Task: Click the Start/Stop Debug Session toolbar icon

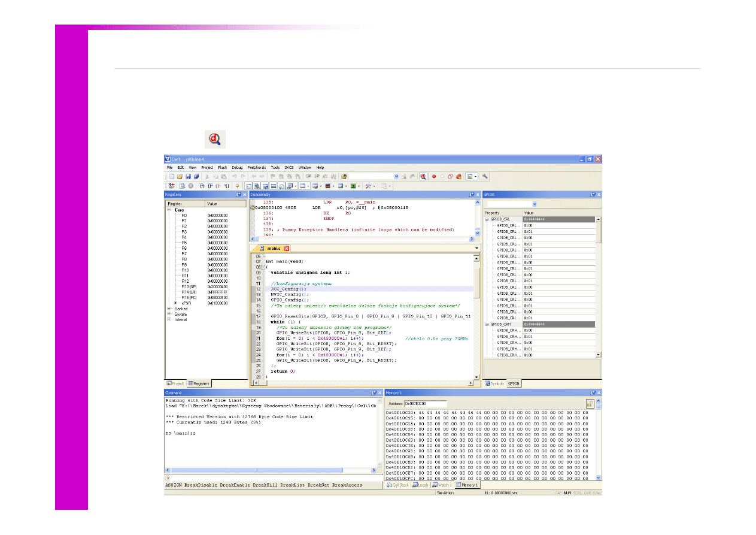Action: tap(423, 177)
